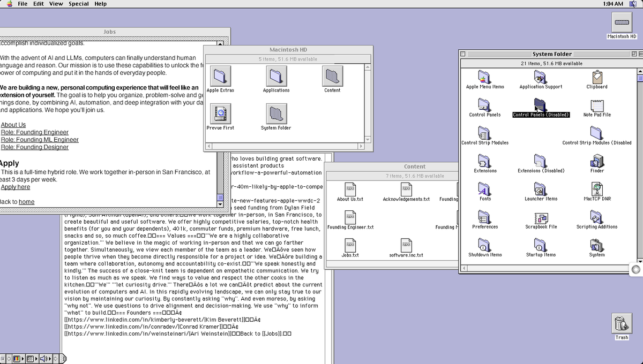Click the 1:04 AM menu bar clock
Viewport: 643px width, 364px height.
(x=613, y=4)
